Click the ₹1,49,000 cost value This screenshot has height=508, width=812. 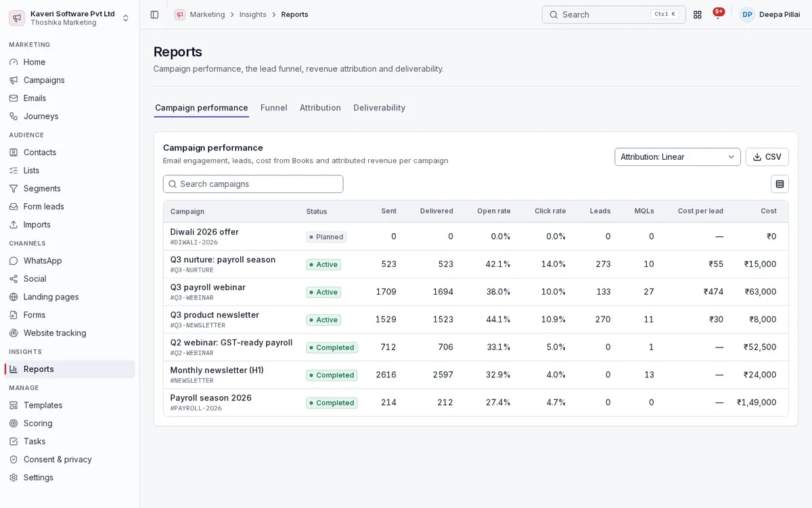pos(757,402)
